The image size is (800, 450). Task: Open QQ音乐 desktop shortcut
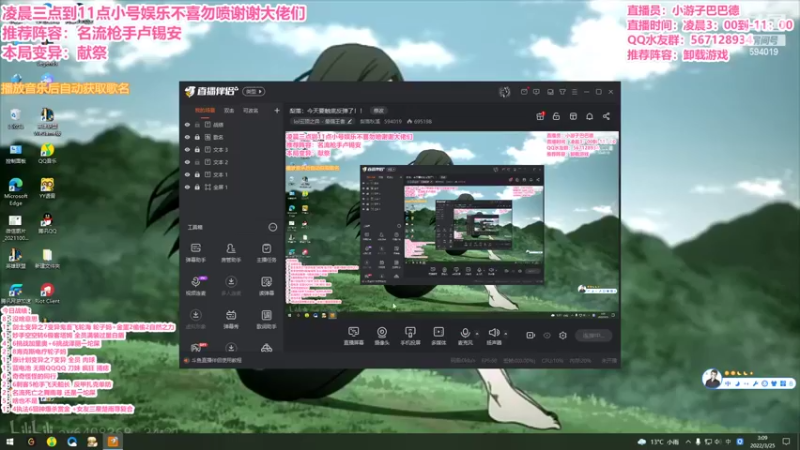coord(47,153)
